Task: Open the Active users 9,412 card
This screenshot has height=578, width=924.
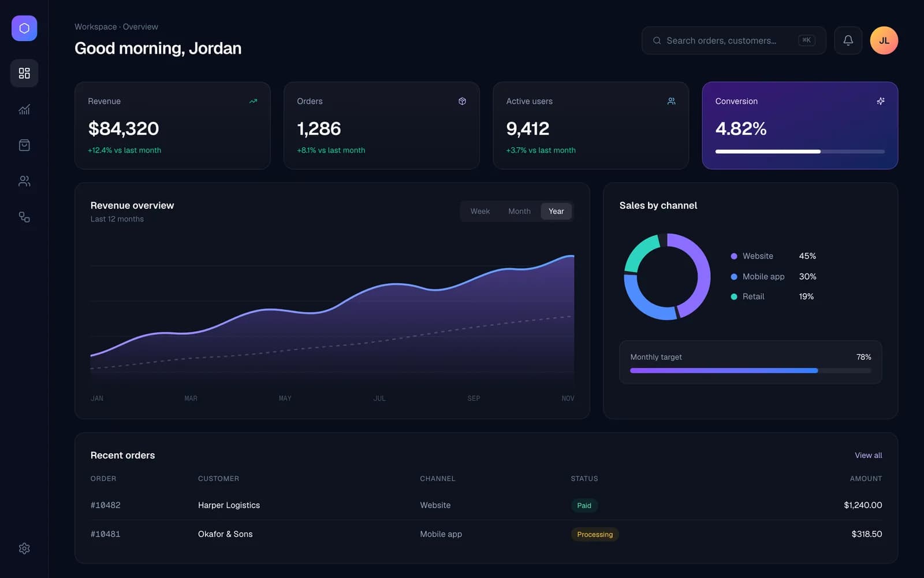Action: (591, 125)
